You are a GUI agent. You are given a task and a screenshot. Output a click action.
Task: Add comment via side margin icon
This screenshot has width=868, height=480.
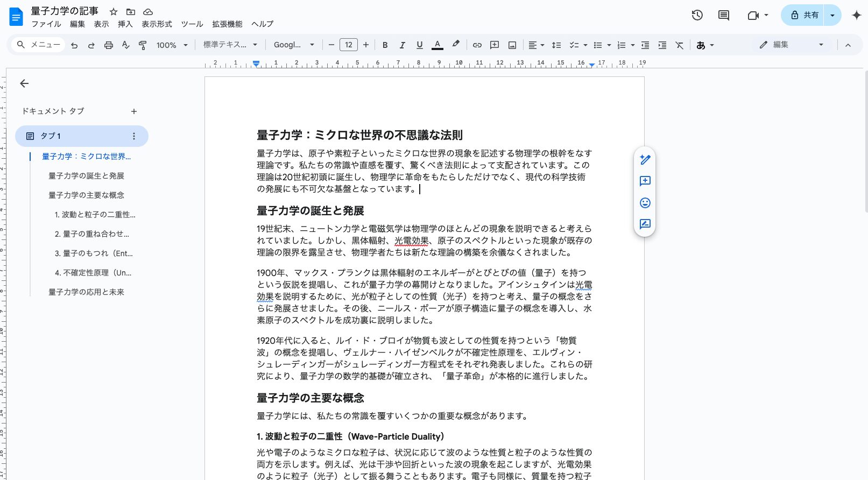click(645, 181)
